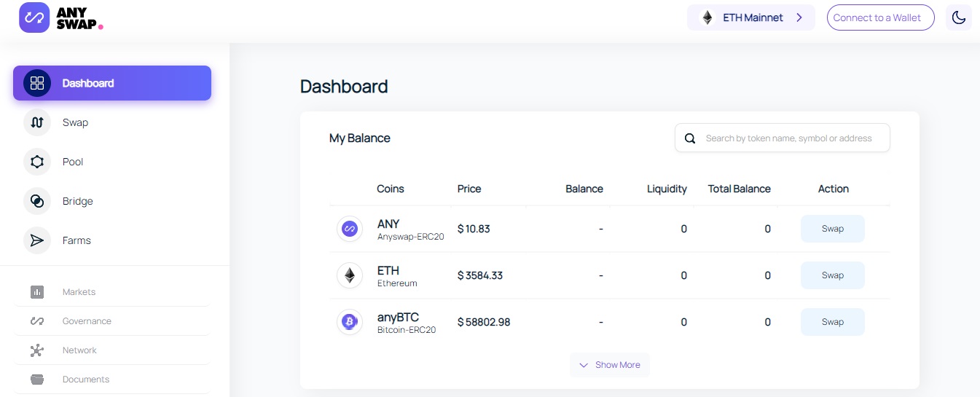Click the Documents folder icon
The height and width of the screenshot is (397, 980).
[37, 380]
